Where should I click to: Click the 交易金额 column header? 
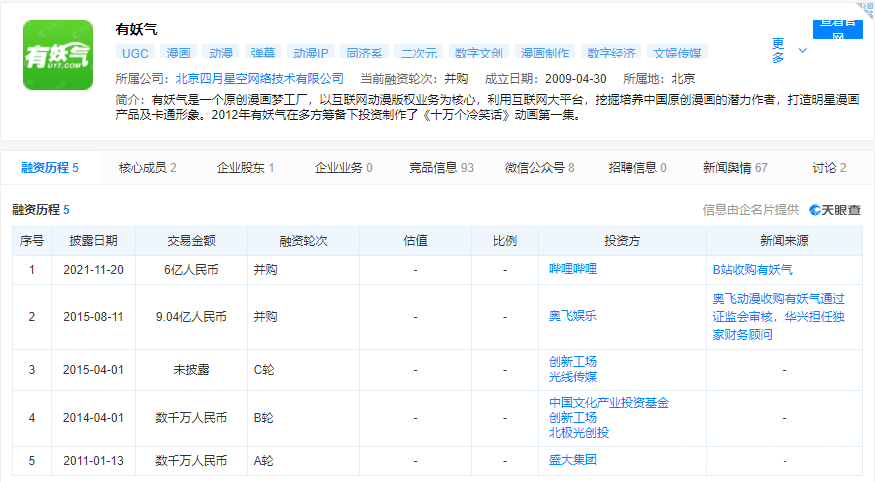191,241
